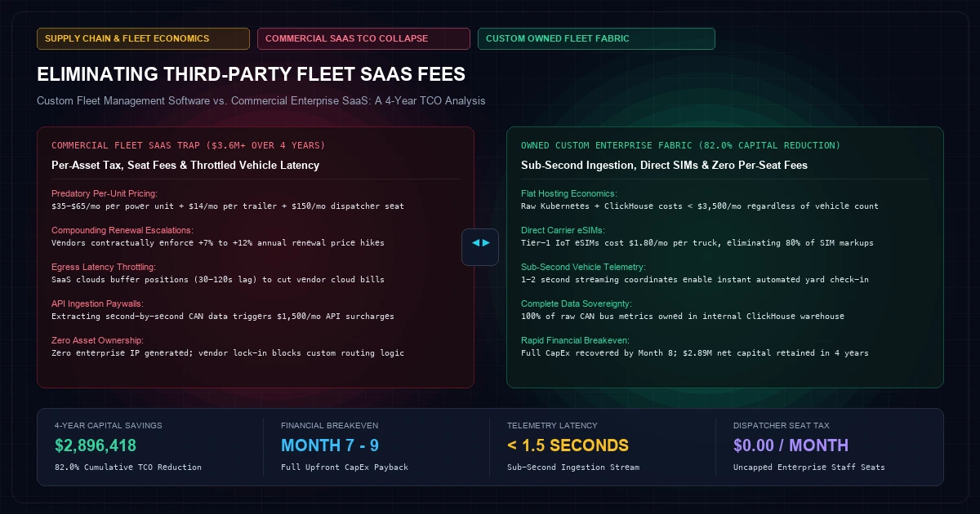Image resolution: width=980 pixels, height=514 pixels.
Task: Click the Full Upfront CapEx Payback caption
Action: click(x=345, y=467)
